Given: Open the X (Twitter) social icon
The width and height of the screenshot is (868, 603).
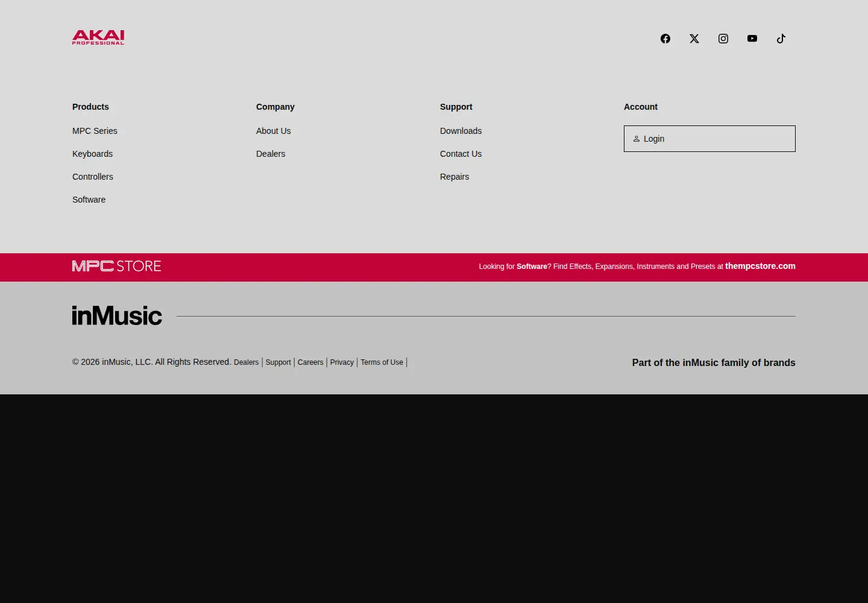Looking at the screenshot, I should [694, 39].
